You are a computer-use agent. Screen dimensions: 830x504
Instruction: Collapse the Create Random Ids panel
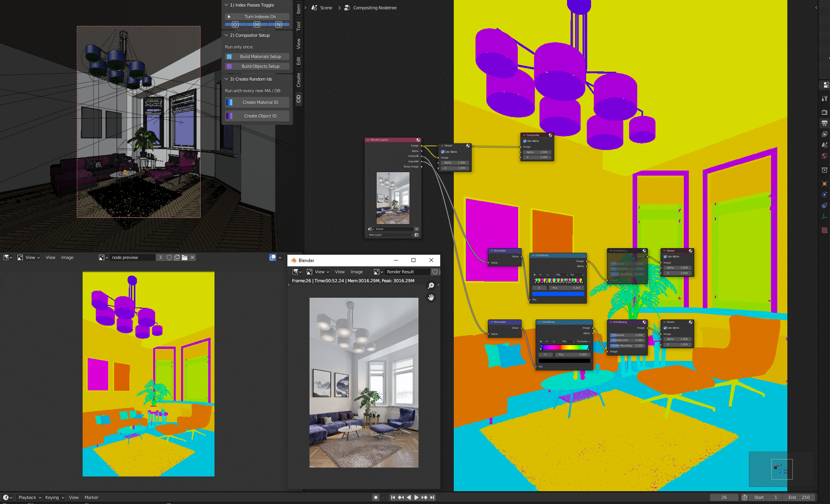pos(227,79)
